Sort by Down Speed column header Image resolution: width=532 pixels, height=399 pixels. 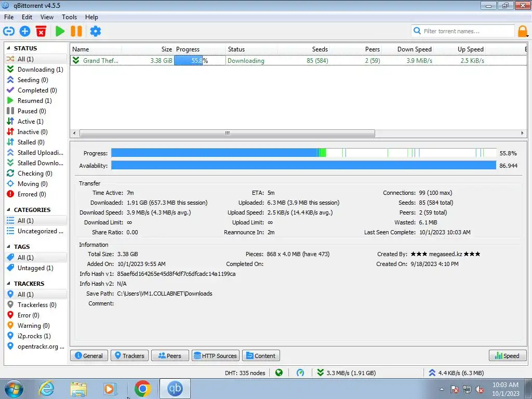pyautogui.click(x=407, y=49)
